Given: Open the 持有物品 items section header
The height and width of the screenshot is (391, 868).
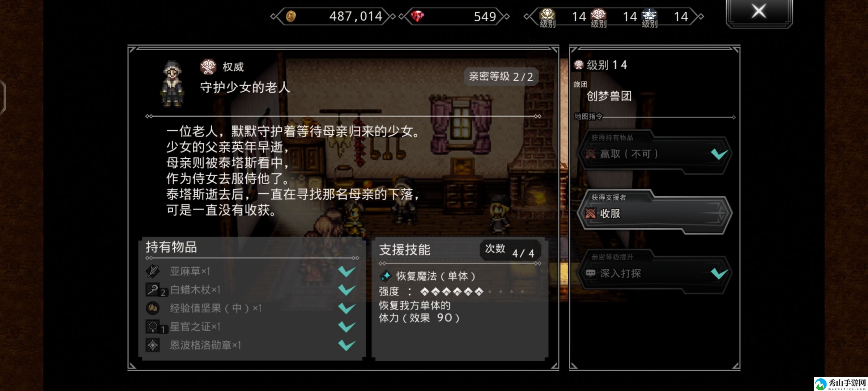Looking at the screenshot, I should (x=171, y=247).
